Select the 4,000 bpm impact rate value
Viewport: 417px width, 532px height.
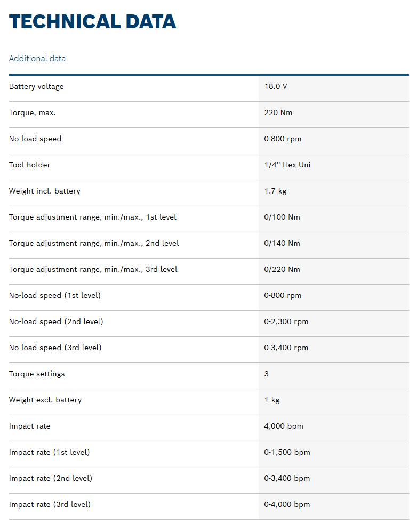(284, 426)
